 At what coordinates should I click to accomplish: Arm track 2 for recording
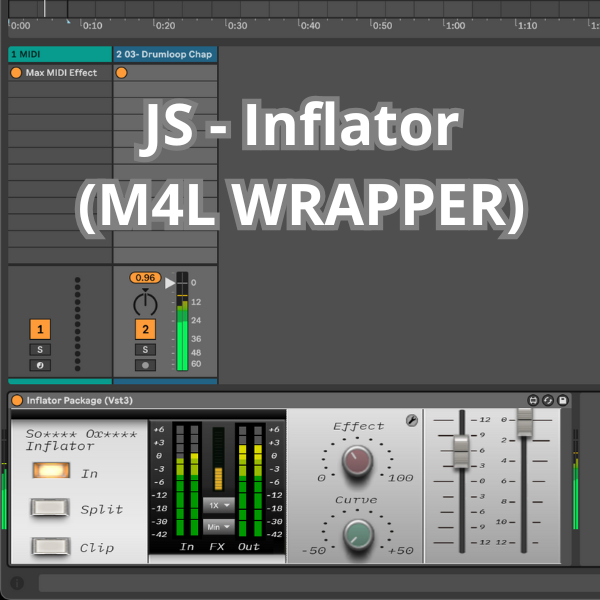pos(145,365)
